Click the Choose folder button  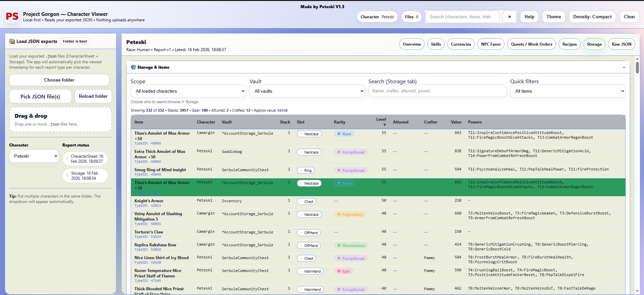click(59, 80)
